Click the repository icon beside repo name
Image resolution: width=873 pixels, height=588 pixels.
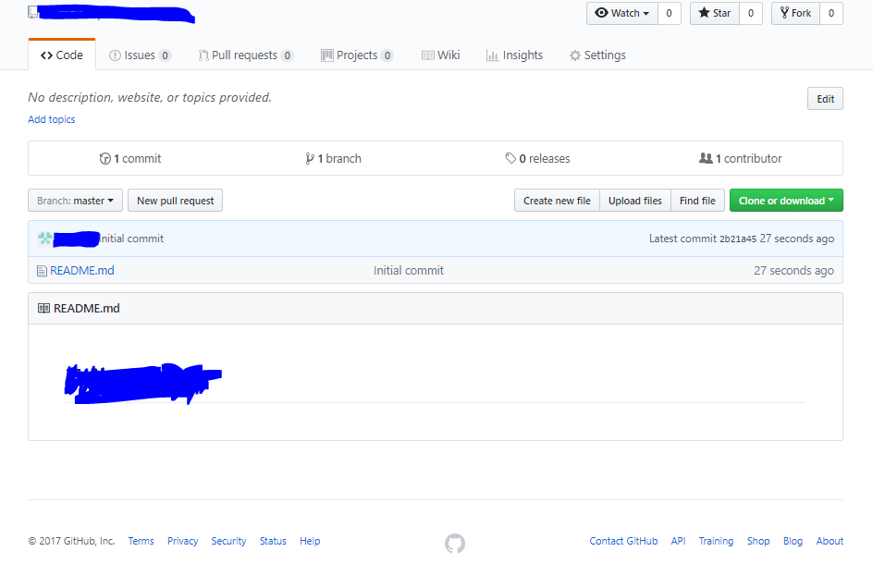33,12
